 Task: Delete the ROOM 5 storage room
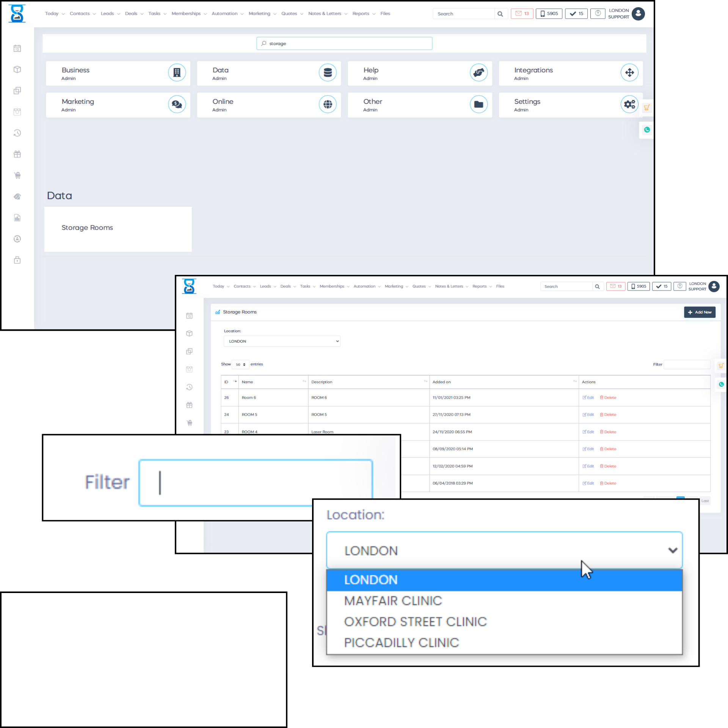tap(608, 414)
